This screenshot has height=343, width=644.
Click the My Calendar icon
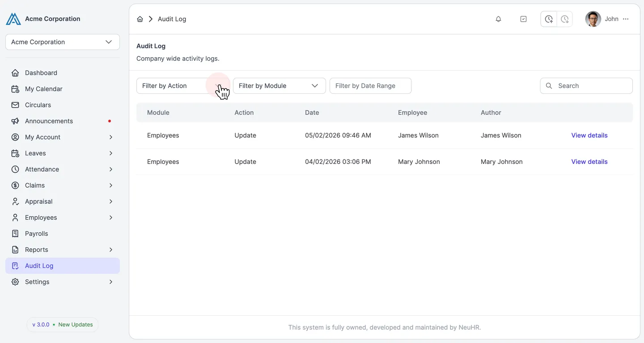tap(15, 89)
